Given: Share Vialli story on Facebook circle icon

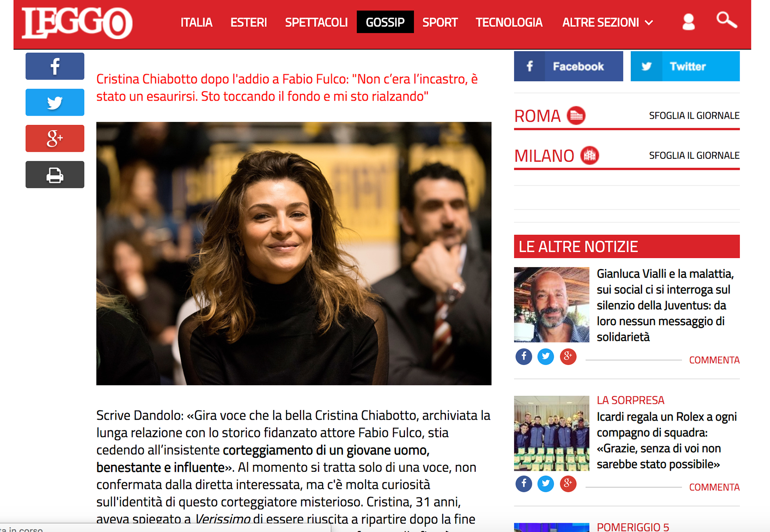Looking at the screenshot, I should click(x=524, y=356).
